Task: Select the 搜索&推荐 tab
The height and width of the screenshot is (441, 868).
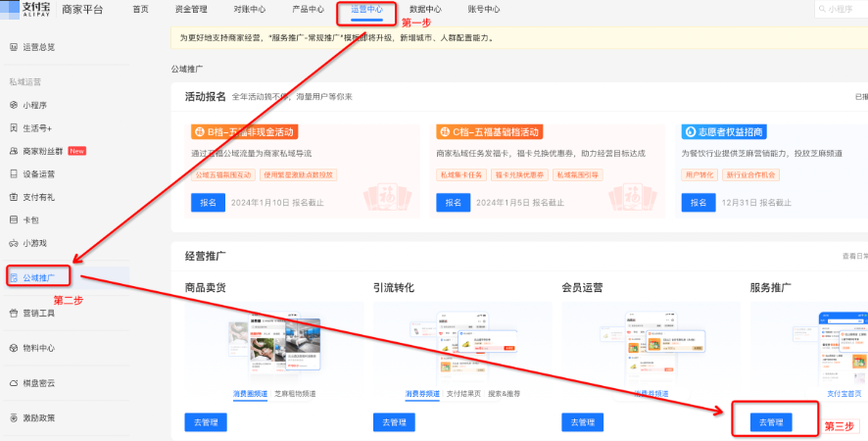Action: [505, 394]
